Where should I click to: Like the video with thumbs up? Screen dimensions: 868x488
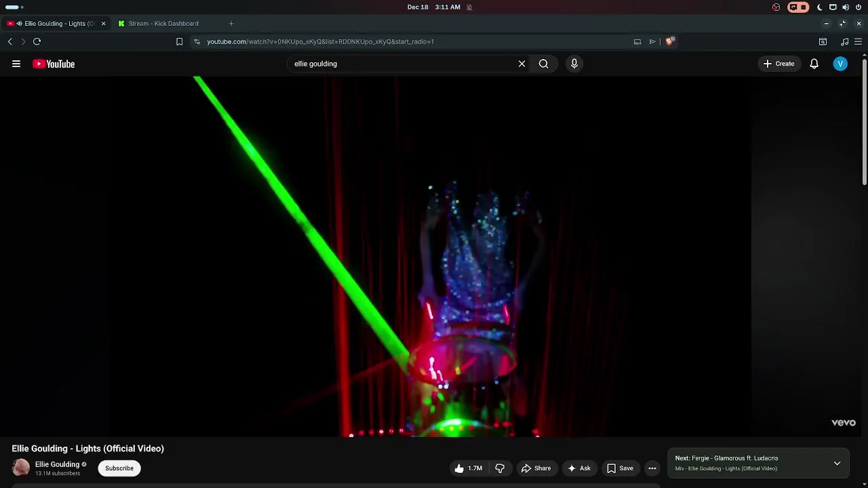pos(468,468)
